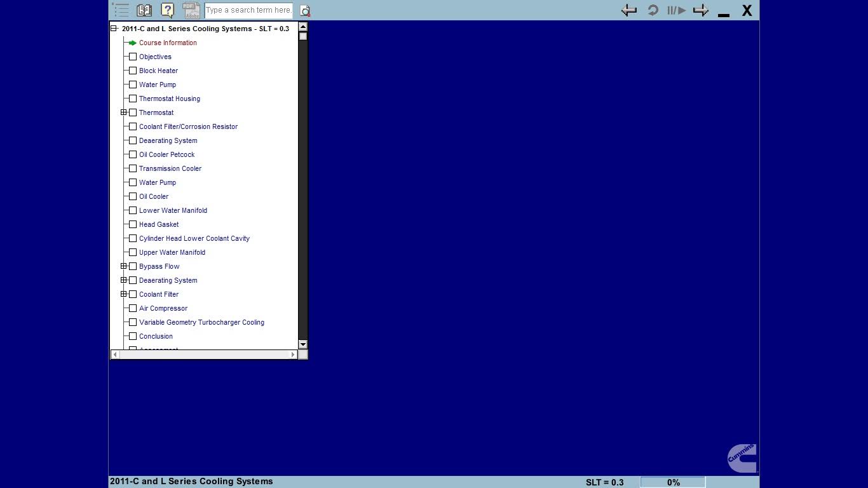Click the 0% progress bar
The image size is (868, 488).
click(673, 482)
